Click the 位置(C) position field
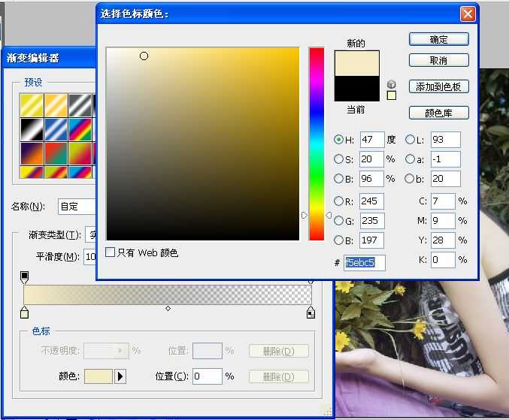This screenshot has height=420, width=509. click(x=207, y=376)
